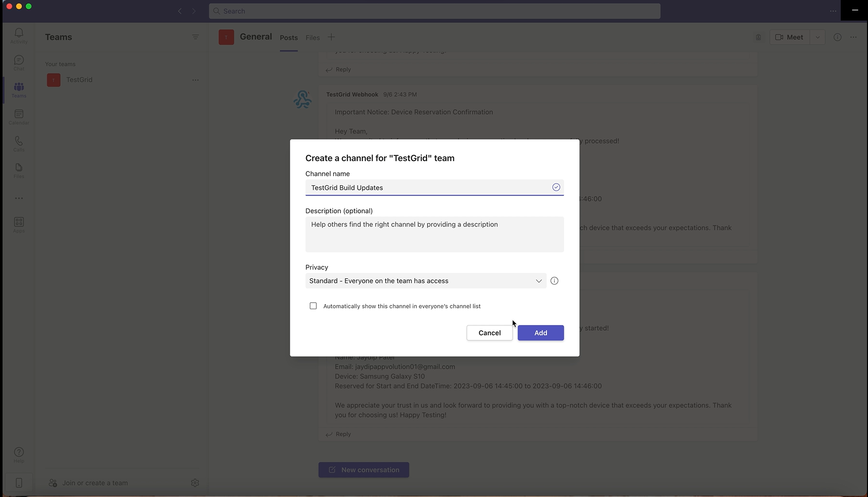The image size is (868, 497).
Task: Open the Chat sidebar icon
Action: point(19,63)
